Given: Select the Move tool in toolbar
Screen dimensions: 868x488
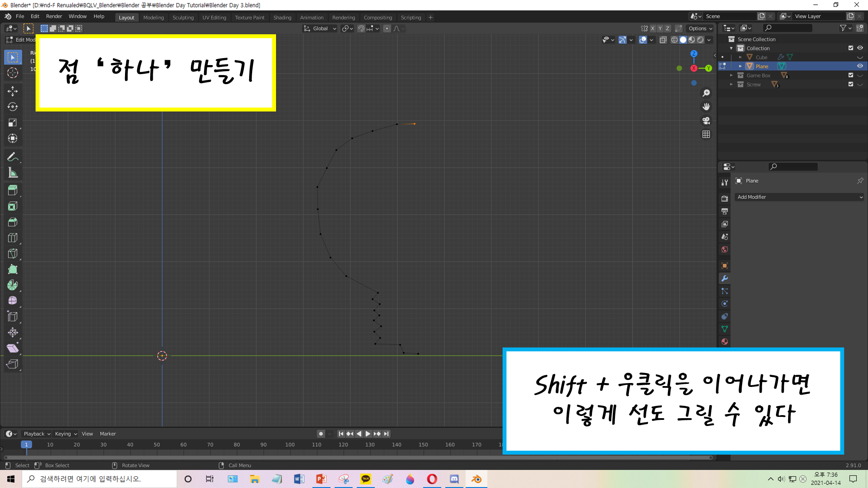Looking at the screenshot, I should (13, 91).
